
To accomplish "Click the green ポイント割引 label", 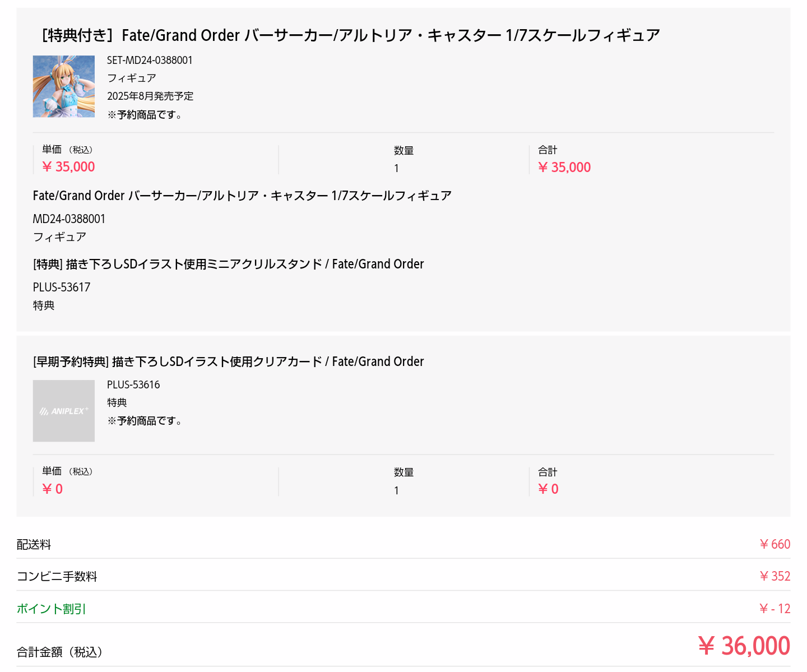I will click(51, 609).
